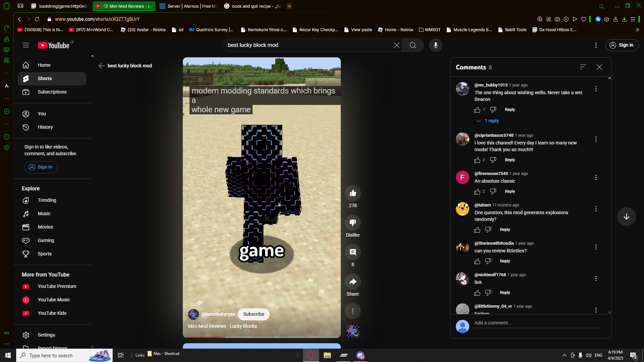
Task: Open options menu for @tabam comment
Action: coord(596,209)
